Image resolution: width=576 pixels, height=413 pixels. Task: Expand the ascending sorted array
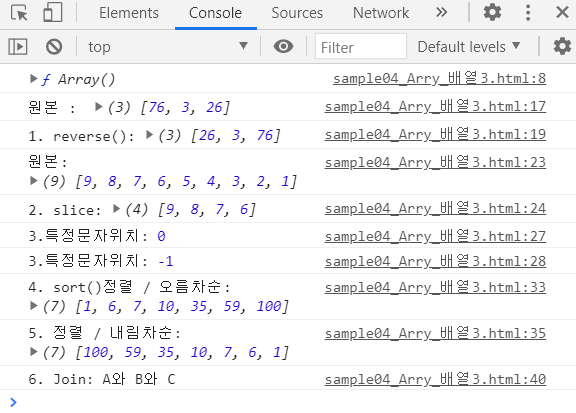[x=34, y=305]
